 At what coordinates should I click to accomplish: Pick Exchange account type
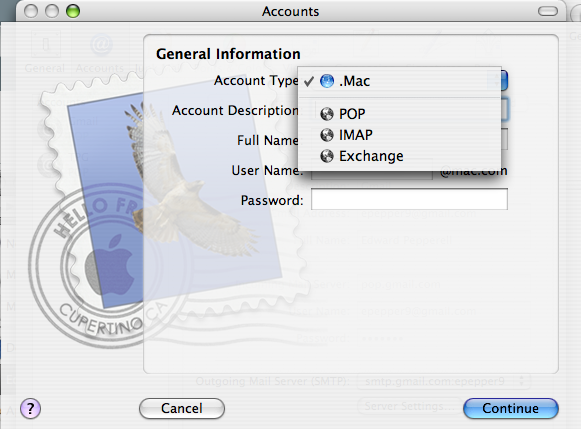click(x=399, y=156)
